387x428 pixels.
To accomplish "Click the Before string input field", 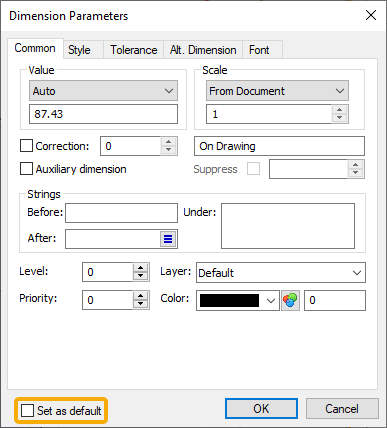I will 121,213.
